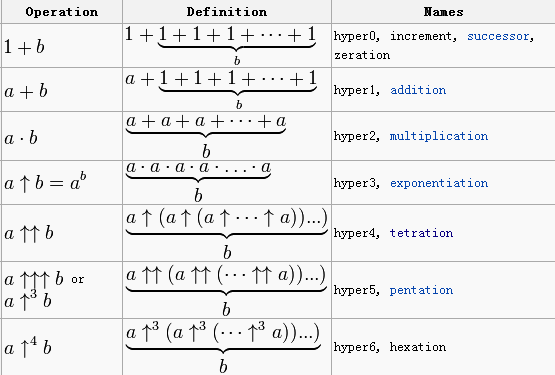The image size is (555, 375).
Task: Open the pentation link
Action: pos(421,290)
